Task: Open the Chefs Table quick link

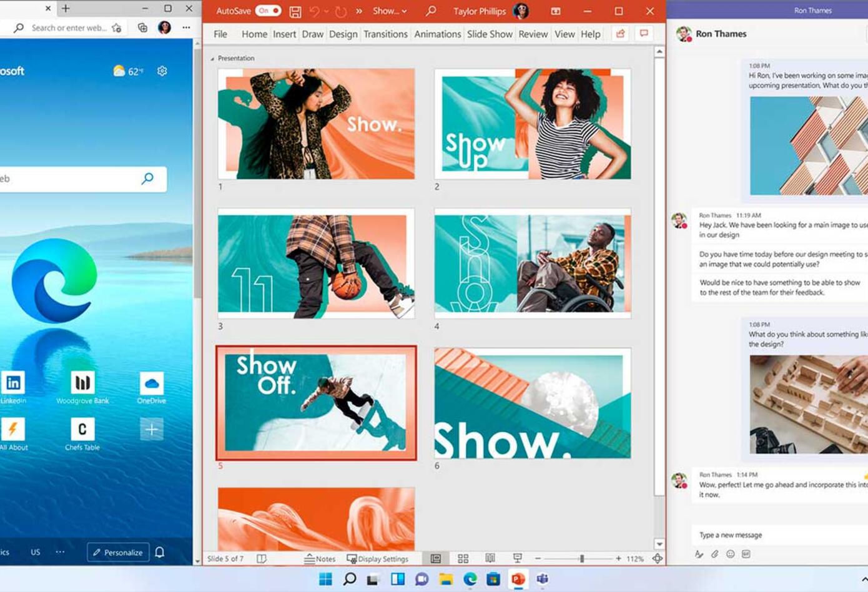Action: pyautogui.click(x=82, y=434)
